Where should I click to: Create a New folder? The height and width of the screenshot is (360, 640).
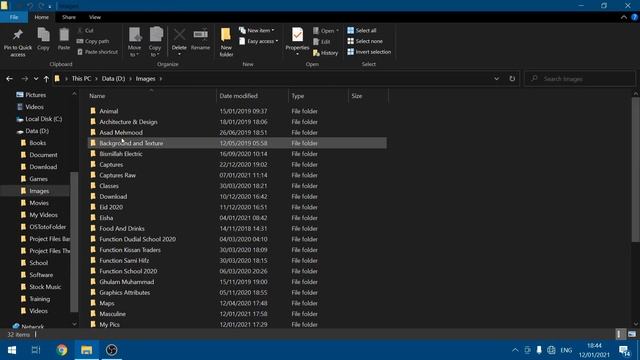226,42
